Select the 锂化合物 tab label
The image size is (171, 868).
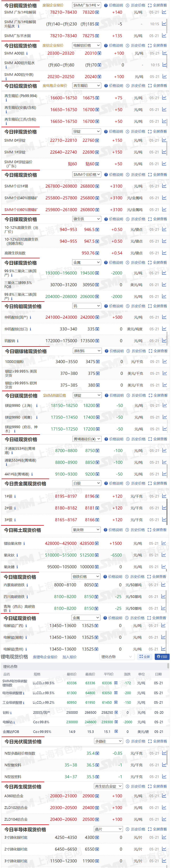pos(11,667)
